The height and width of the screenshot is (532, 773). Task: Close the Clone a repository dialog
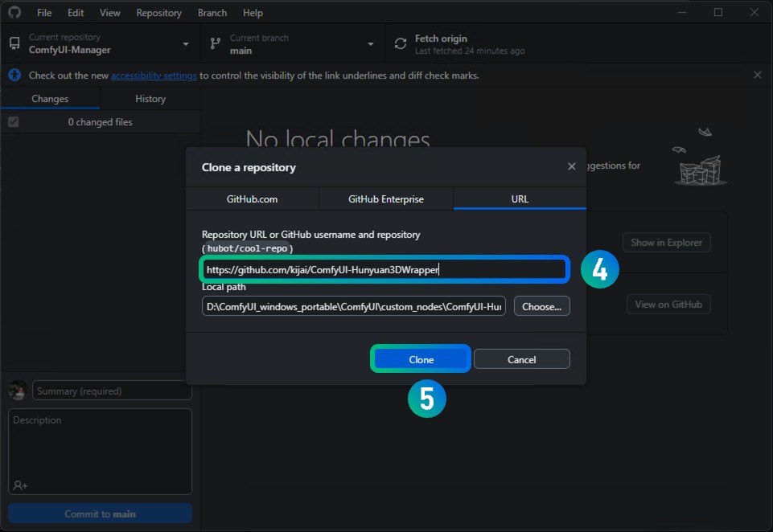(571, 166)
